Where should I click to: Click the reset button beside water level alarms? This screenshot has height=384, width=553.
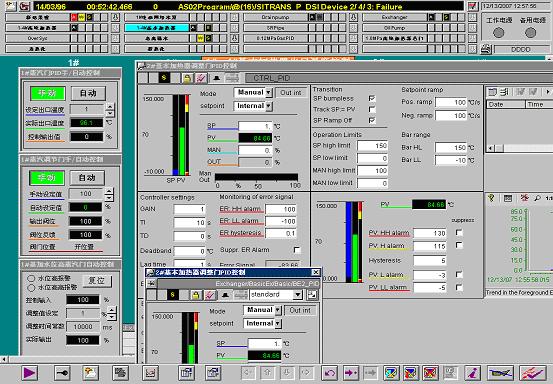click(97, 281)
